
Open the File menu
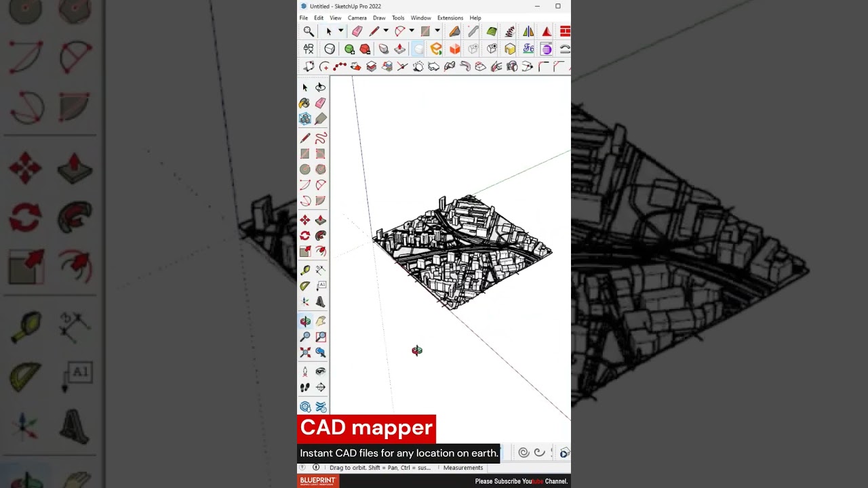pyautogui.click(x=304, y=18)
